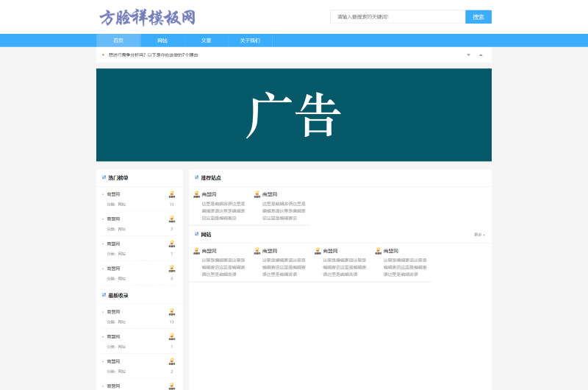588x390 pixels.
Task: Click the icon beside 推荐站点 heading
Action: point(196,177)
